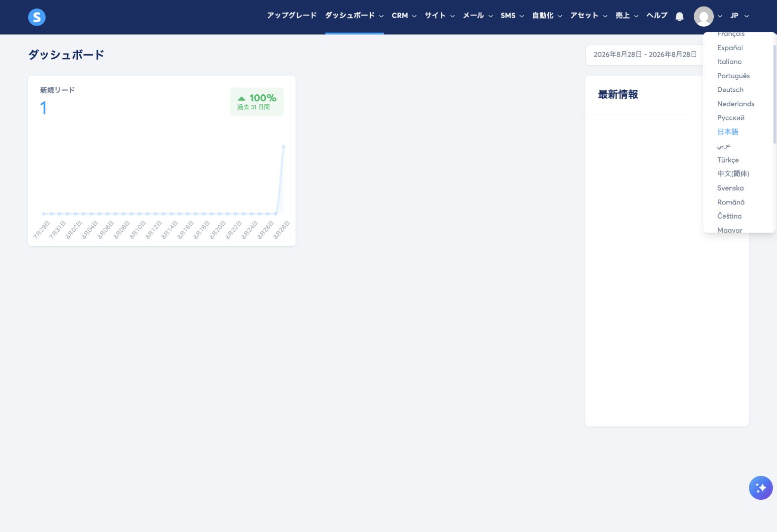Screen dimensions: 777x532
Task: Expand the アセット dropdown menu
Action: (589, 16)
